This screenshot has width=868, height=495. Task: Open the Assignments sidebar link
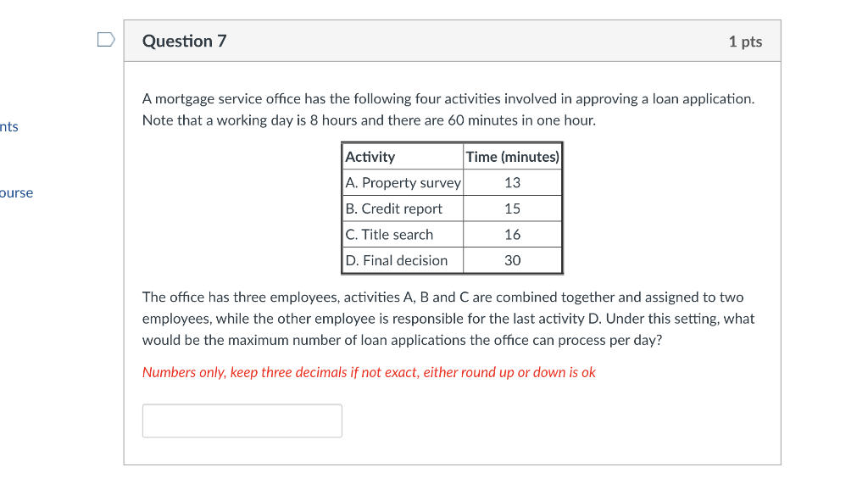[x=8, y=126]
